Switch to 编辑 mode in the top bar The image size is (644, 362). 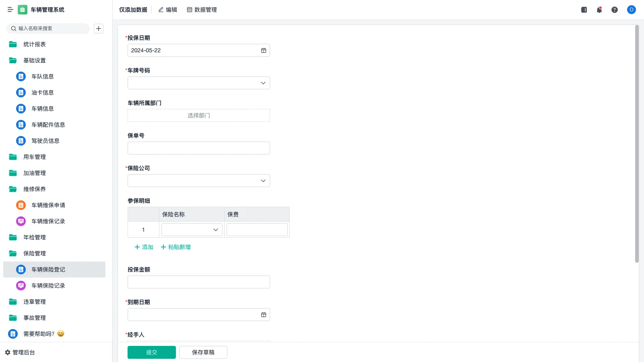pos(168,10)
